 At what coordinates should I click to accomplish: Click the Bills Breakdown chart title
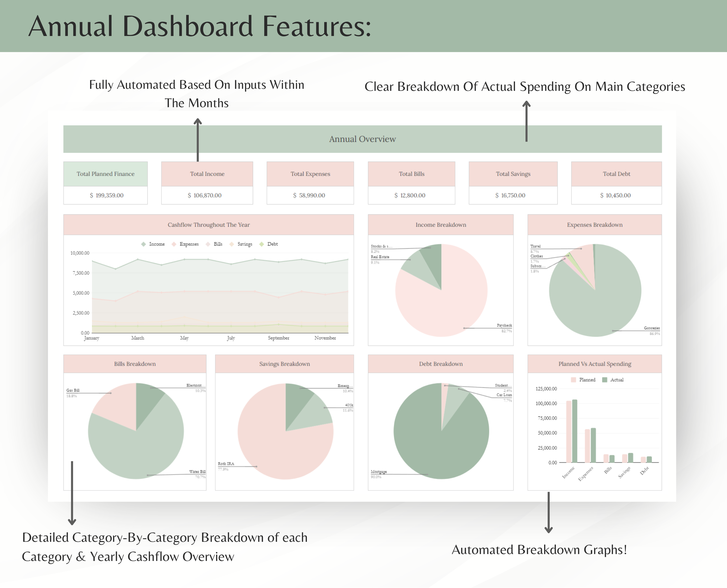(x=135, y=364)
